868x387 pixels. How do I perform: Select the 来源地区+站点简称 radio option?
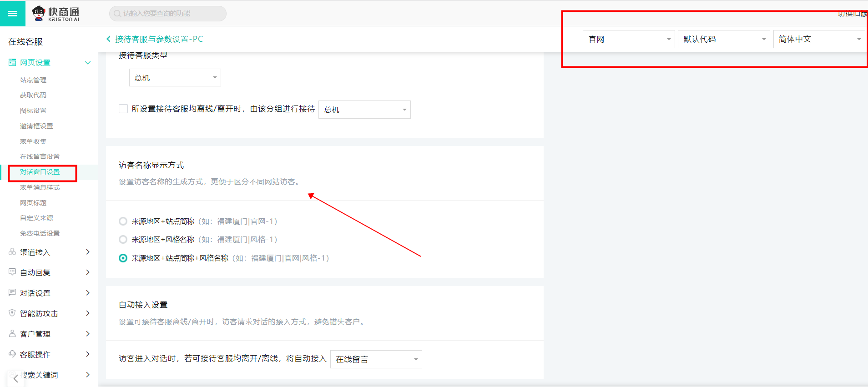[123, 221]
